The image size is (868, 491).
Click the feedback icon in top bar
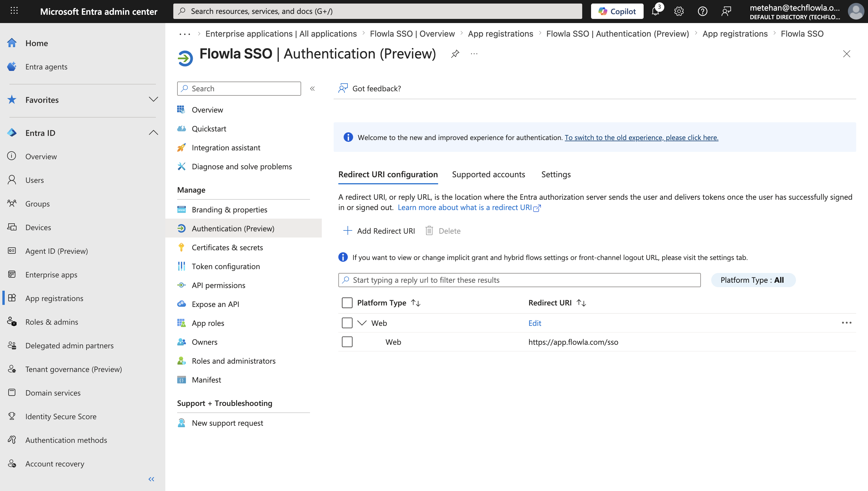726,11
